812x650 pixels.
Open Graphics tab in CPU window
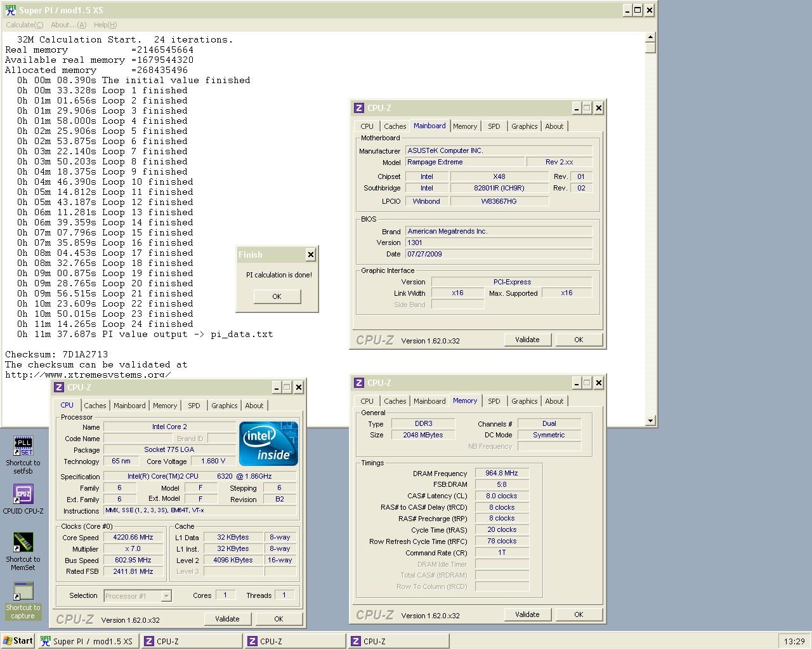[224, 406]
